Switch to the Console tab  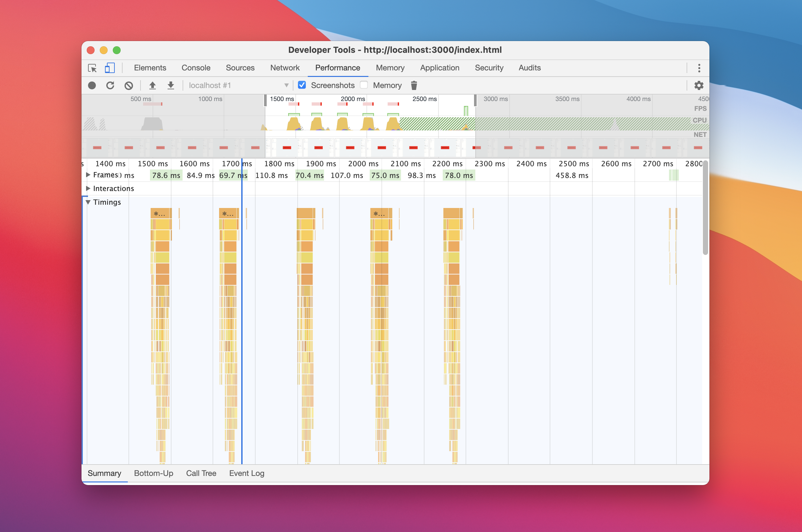click(196, 68)
